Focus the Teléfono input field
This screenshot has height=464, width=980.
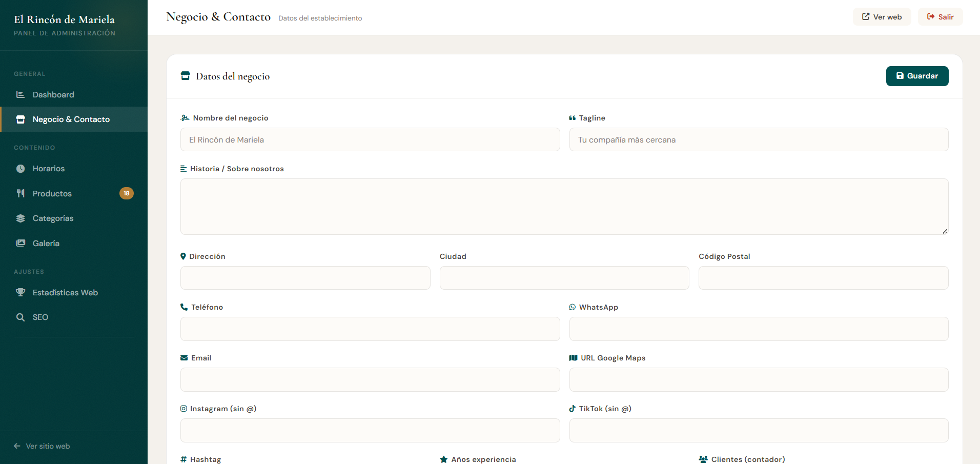tap(370, 329)
